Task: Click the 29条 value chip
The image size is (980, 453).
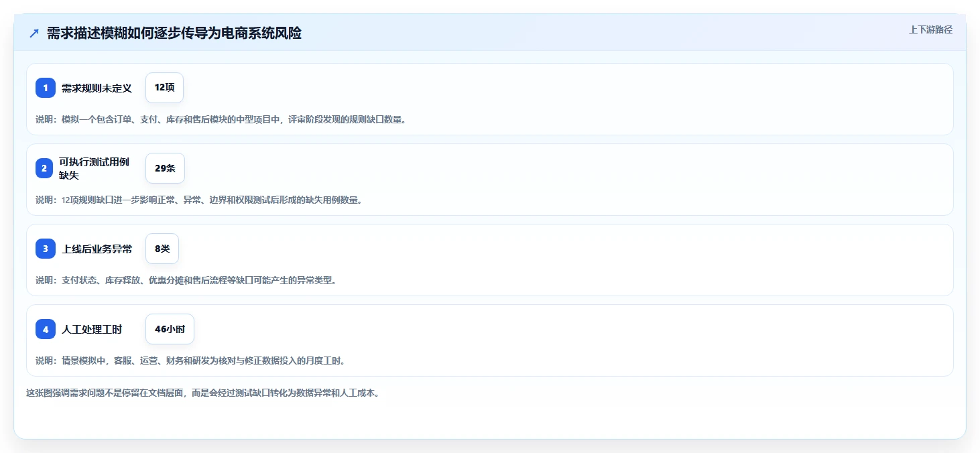Action: (165, 168)
